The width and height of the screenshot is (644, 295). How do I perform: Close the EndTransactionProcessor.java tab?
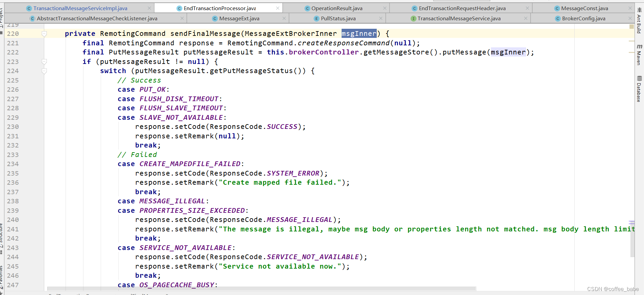tap(278, 8)
